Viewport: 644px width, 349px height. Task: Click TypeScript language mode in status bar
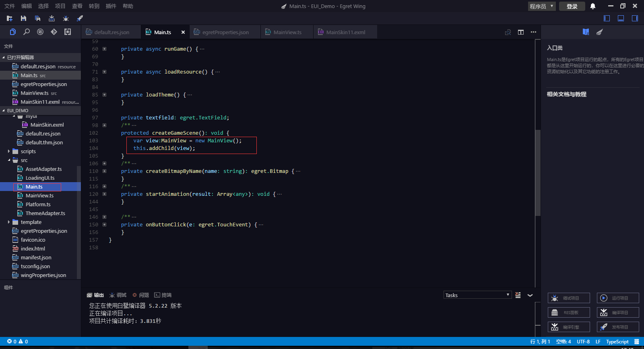point(617,342)
